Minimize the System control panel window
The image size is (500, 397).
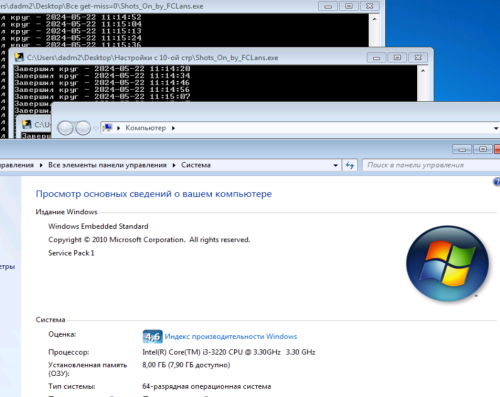coord(462,149)
